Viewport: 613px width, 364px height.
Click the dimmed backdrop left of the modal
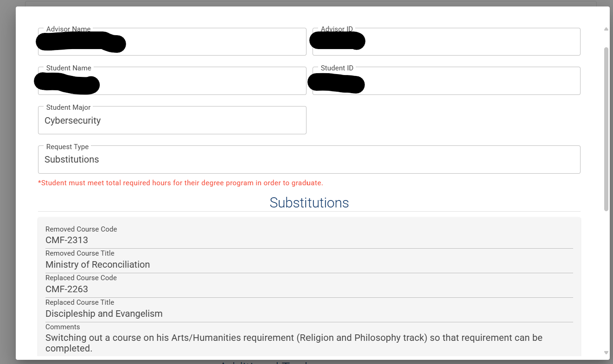(7, 185)
